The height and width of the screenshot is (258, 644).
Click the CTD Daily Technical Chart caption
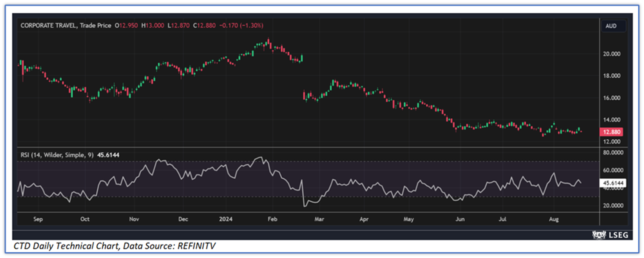coord(114,246)
